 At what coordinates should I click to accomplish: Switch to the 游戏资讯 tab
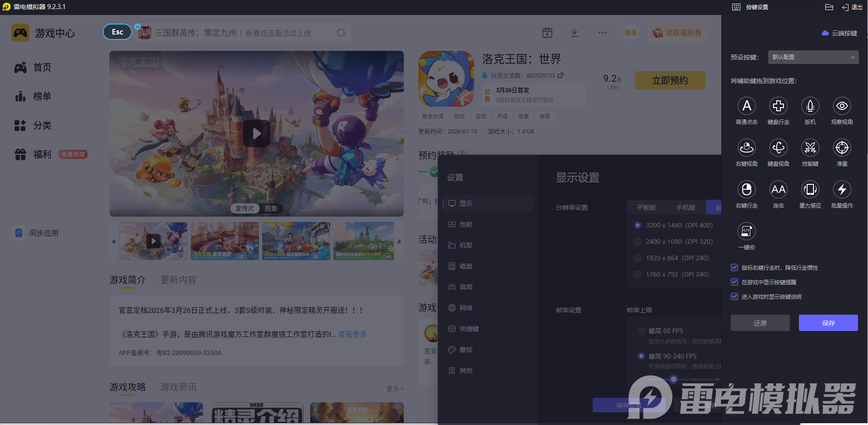[x=179, y=387]
